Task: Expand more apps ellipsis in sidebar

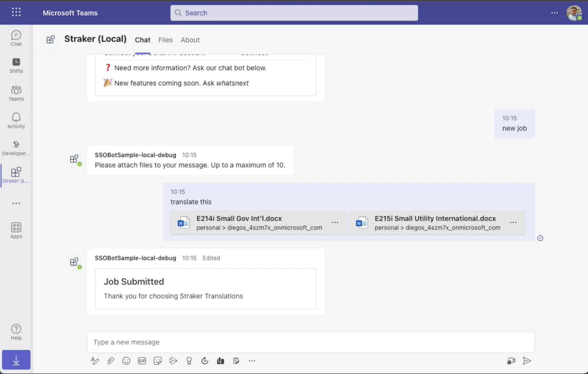Action: coord(16,203)
